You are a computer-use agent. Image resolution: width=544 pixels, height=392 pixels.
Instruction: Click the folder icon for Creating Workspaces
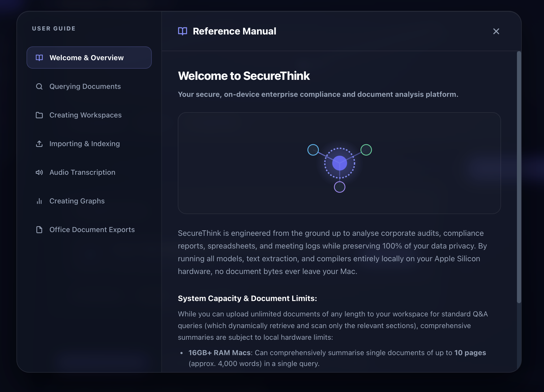click(x=39, y=115)
